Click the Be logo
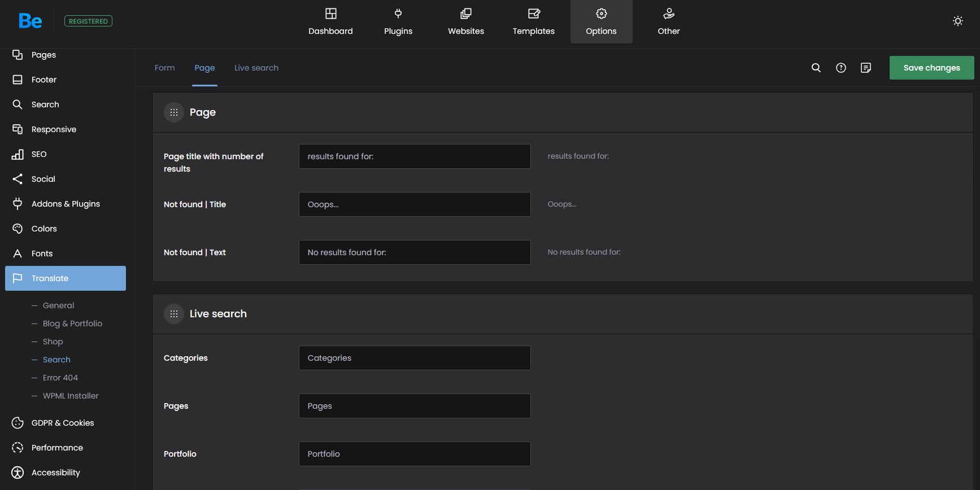This screenshot has width=980, height=490. point(30,21)
